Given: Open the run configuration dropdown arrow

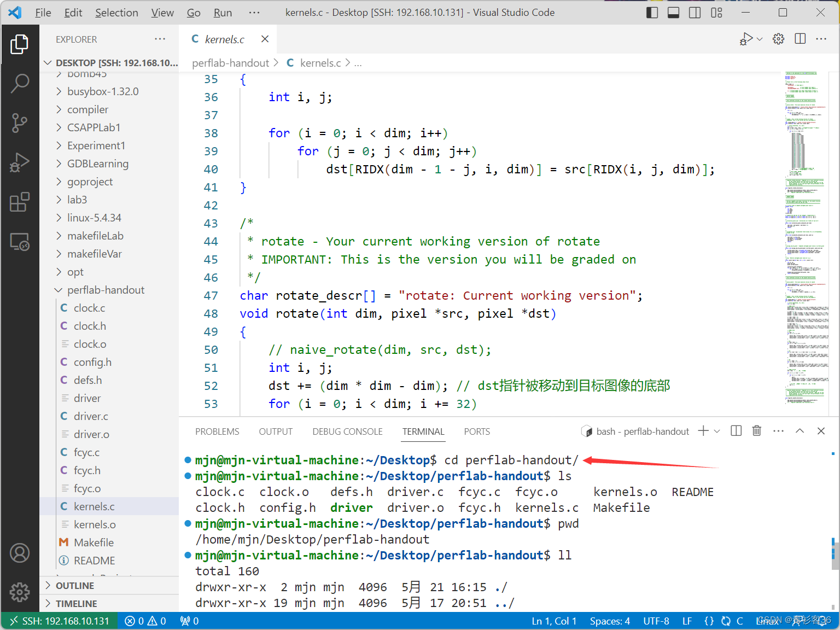Looking at the screenshot, I should click(x=760, y=39).
